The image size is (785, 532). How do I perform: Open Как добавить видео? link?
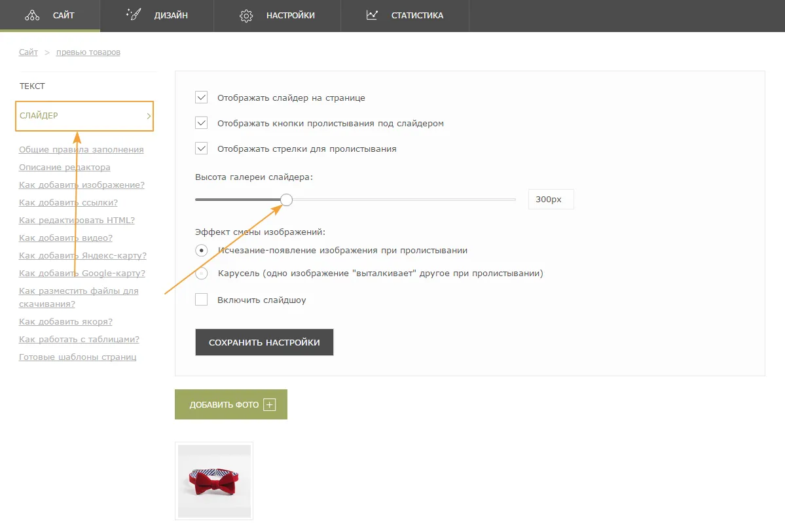[65, 238]
